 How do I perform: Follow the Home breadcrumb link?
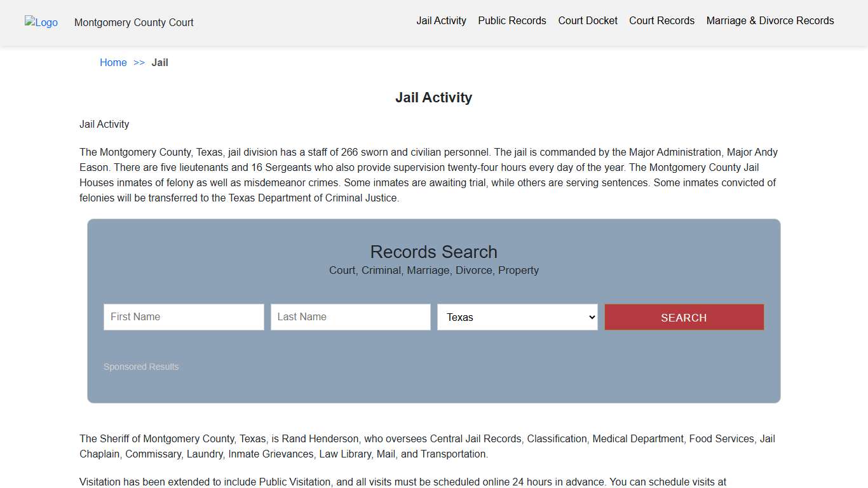pyautogui.click(x=113, y=62)
